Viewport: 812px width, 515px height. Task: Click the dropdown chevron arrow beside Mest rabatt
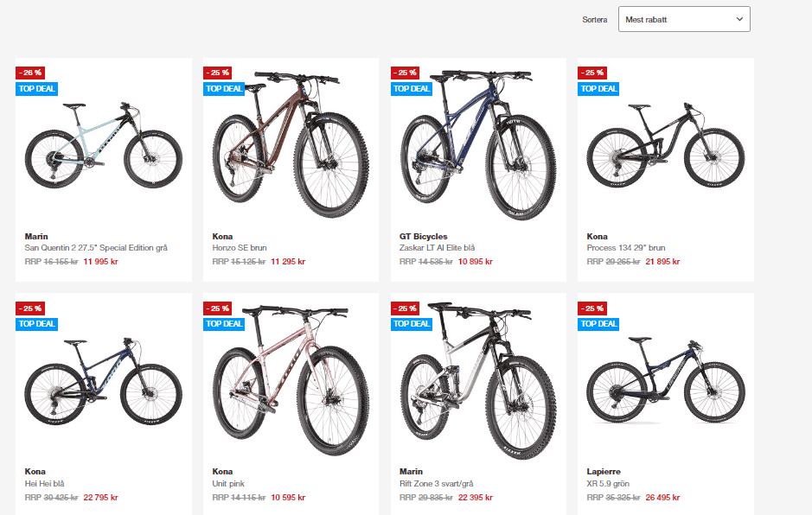pos(739,19)
